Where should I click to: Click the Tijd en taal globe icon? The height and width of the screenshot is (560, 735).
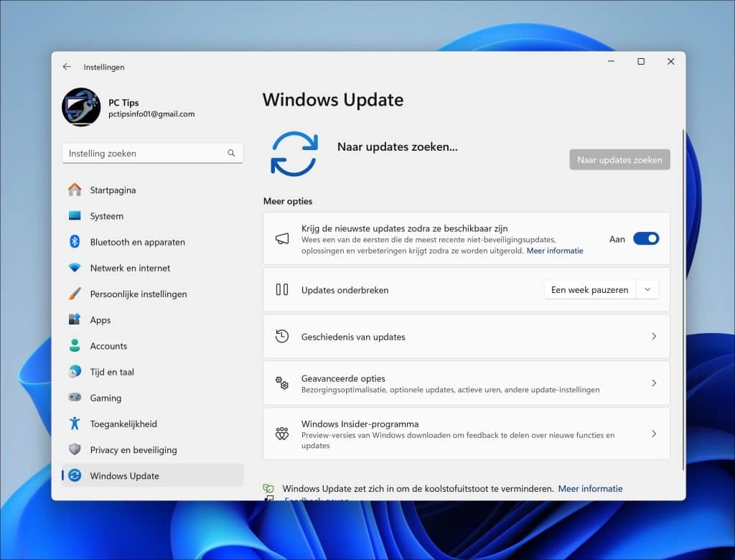point(75,371)
